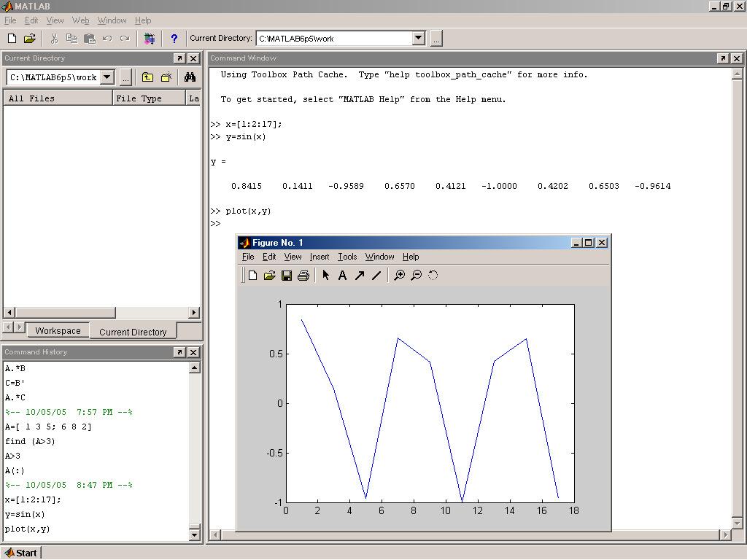
Task: Click Find in files binoculars icon
Action: 190,77
